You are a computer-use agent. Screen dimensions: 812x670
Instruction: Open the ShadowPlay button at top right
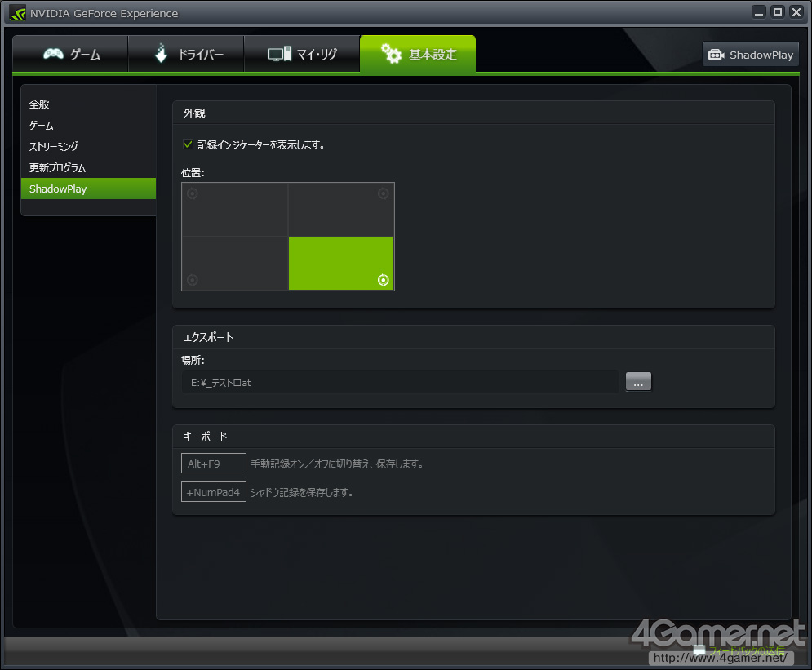click(x=750, y=55)
